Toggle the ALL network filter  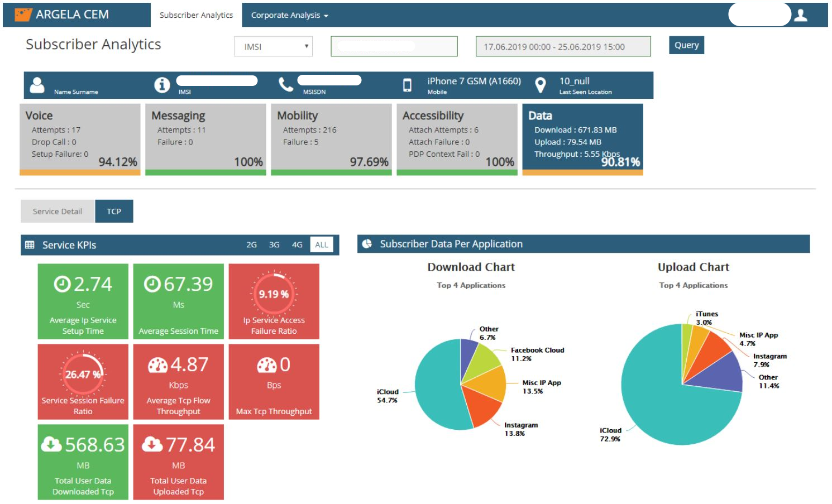pos(321,244)
